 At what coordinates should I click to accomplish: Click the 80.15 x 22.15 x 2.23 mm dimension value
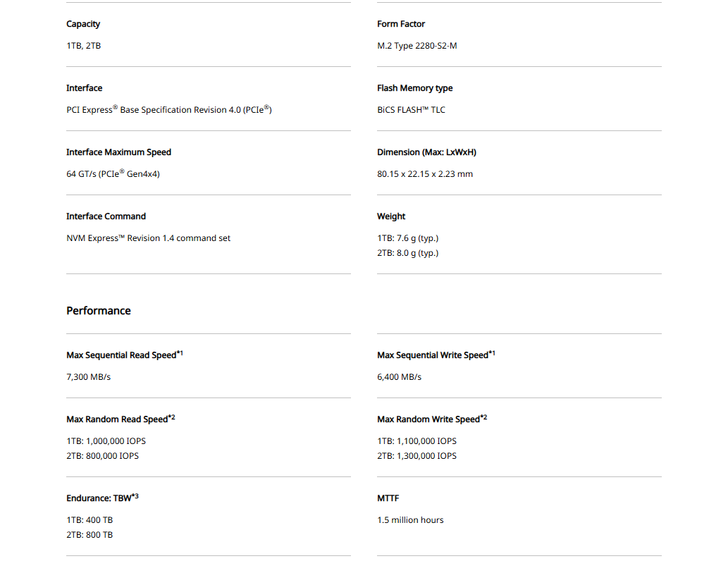pyautogui.click(x=425, y=174)
